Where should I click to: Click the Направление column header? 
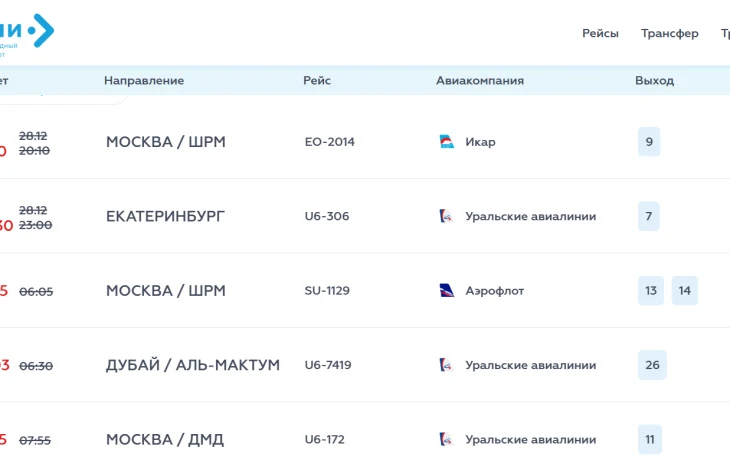tap(144, 81)
